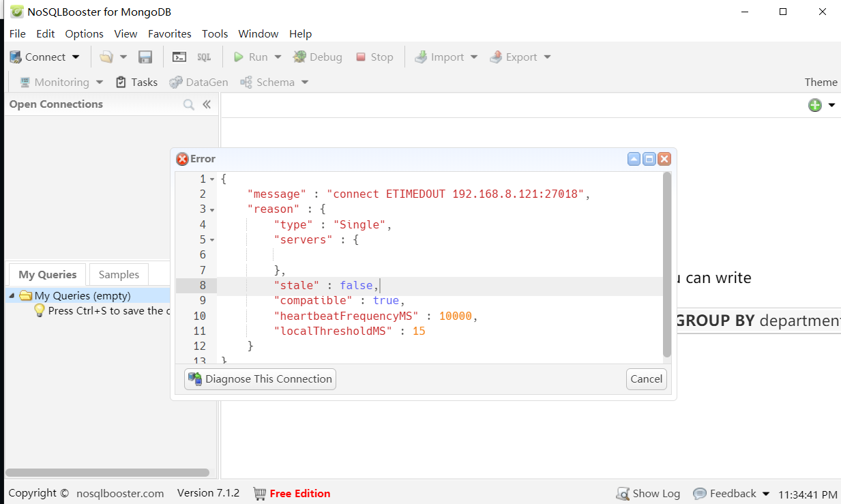
Task: Collapse the Open Connections panel
Action: tap(207, 104)
